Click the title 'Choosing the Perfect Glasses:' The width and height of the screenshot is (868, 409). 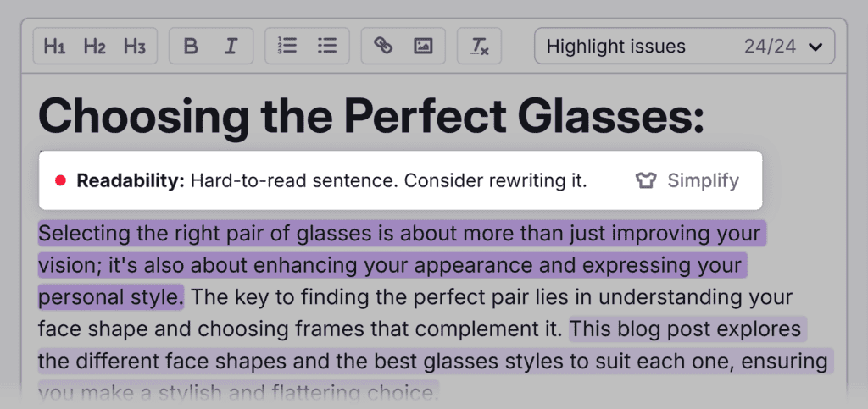tap(371, 118)
